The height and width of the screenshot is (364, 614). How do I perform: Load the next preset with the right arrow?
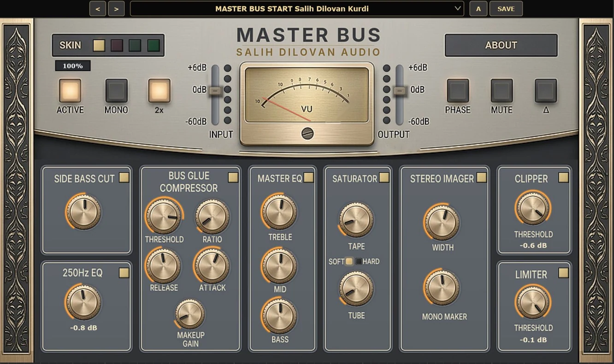(116, 9)
